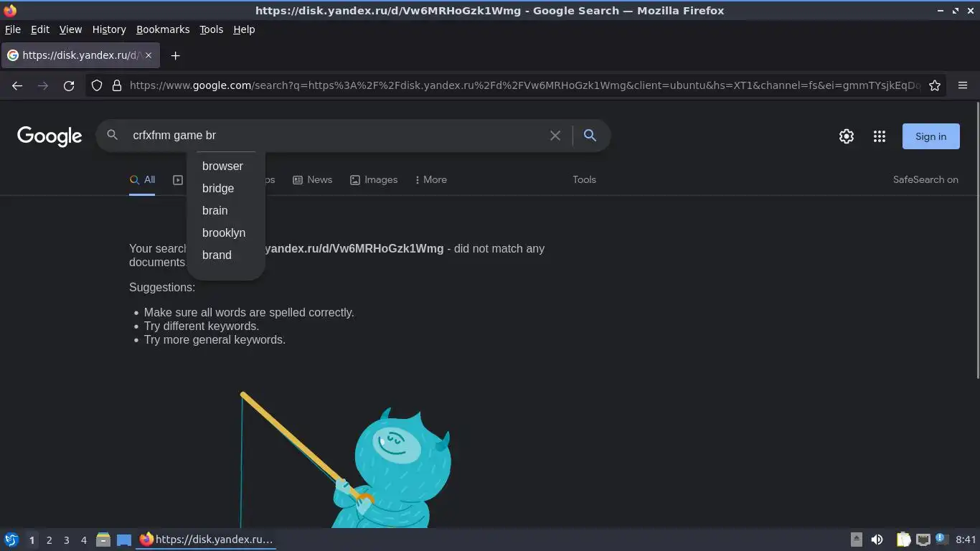Switch to virtual desktop 3
Viewport: 980px width, 551px height.
[x=67, y=540]
